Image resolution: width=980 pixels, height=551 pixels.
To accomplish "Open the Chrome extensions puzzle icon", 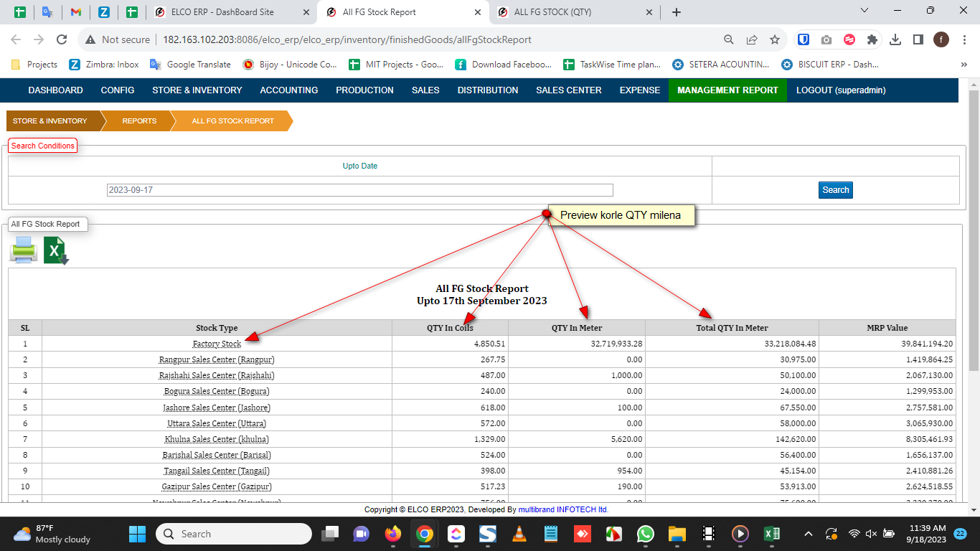I will tap(872, 40).
